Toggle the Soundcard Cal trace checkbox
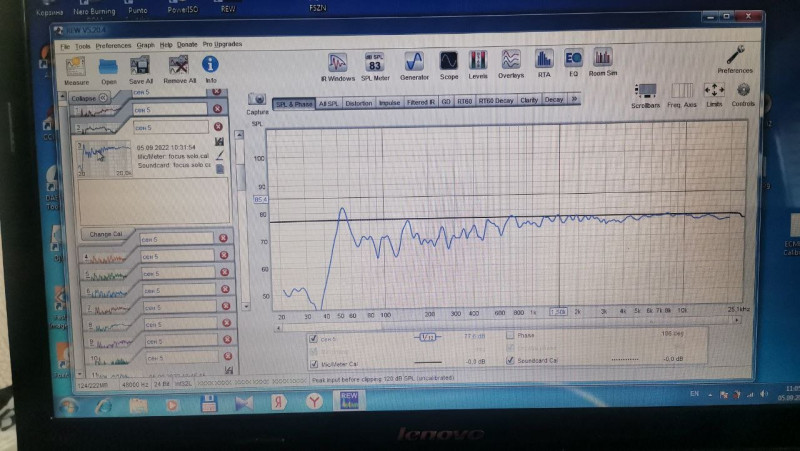 510,360
